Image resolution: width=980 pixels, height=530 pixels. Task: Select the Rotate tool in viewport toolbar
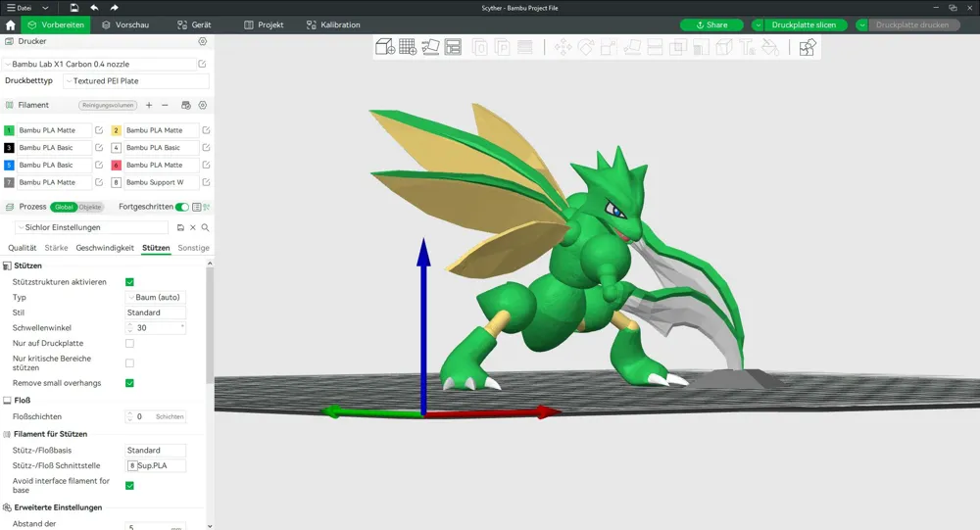pyautogui.click(x=586, y=47)
